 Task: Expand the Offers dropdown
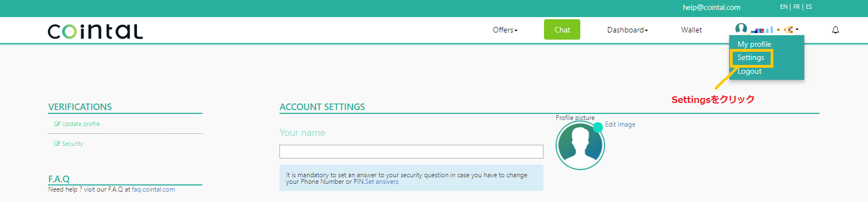click(505, 30)
